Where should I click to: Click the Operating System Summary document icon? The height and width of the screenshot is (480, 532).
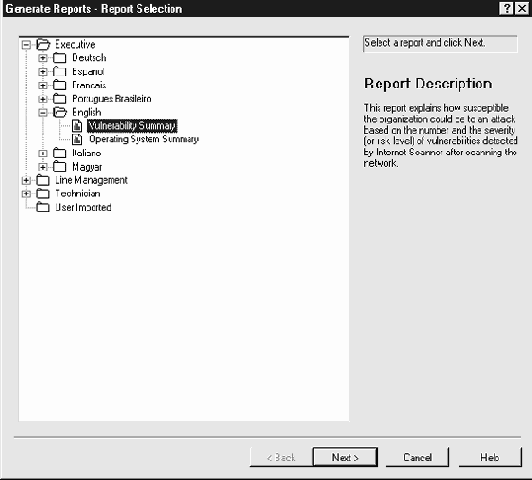[x=77, y=139]
